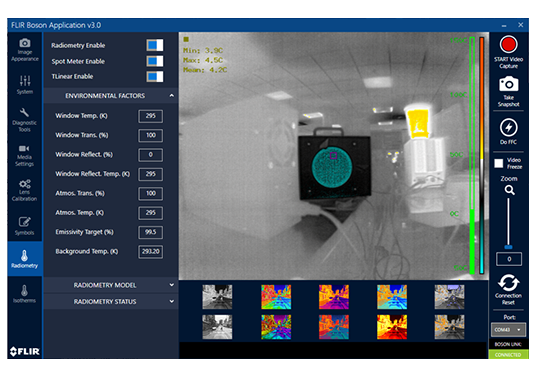The height and width of the screenshot is (370, 536).
Task: Click the Background Temp. (K) field
Action: click(x=150, y=252)
